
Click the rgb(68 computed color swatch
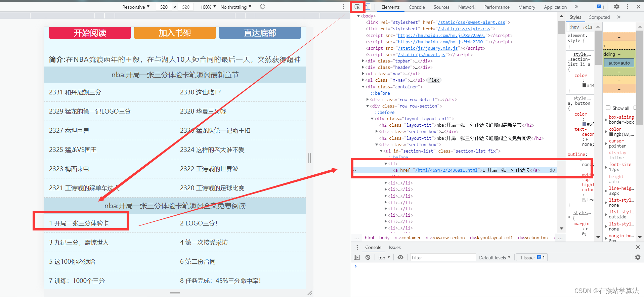[611, 134]
